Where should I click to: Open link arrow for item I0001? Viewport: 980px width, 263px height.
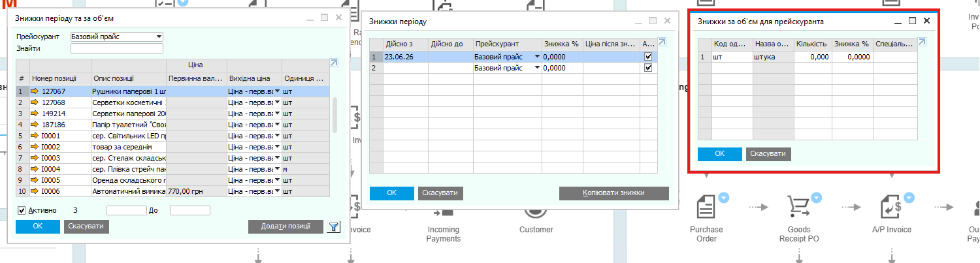[x=35, y=136]
